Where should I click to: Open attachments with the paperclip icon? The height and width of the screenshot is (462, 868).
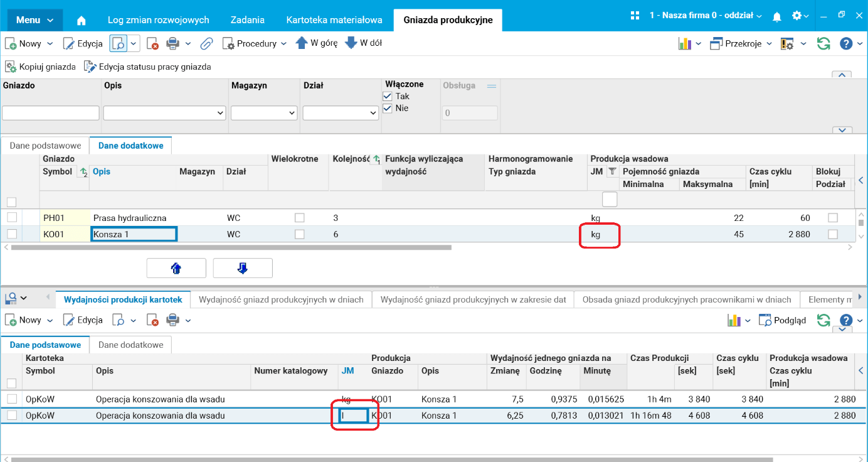pyautogui.click(x=207, y=43)
